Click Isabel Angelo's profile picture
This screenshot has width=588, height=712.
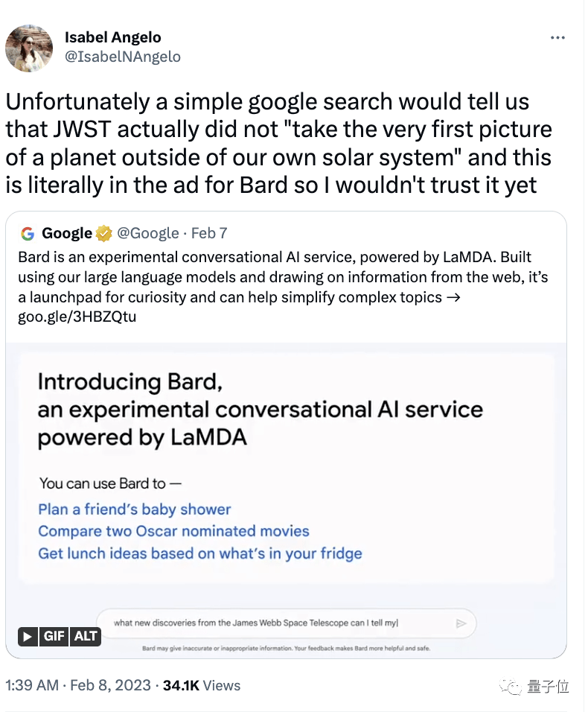(29, 48)
